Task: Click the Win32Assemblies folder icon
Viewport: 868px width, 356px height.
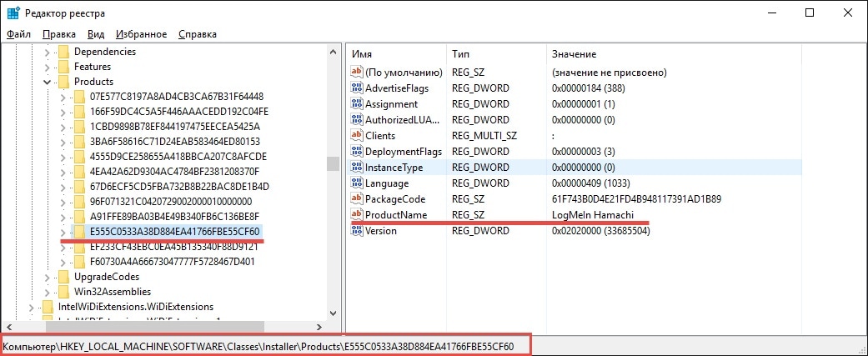Action: click(x=63, y=292)
